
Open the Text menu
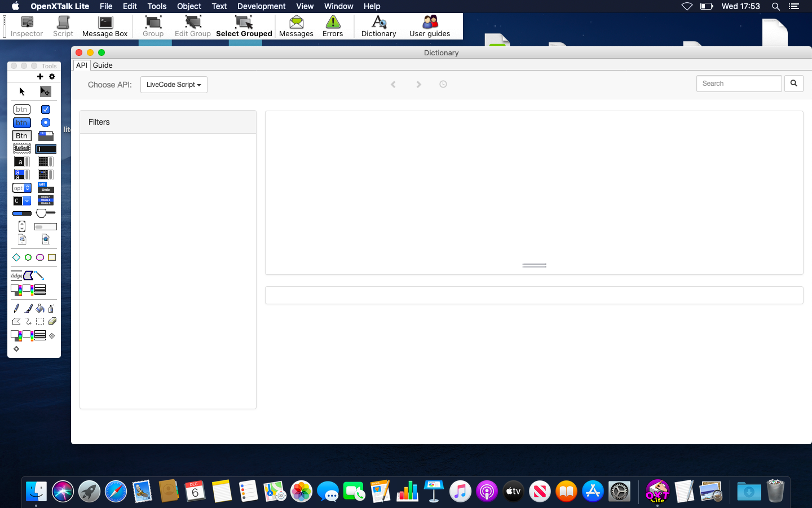pos(219,6)
